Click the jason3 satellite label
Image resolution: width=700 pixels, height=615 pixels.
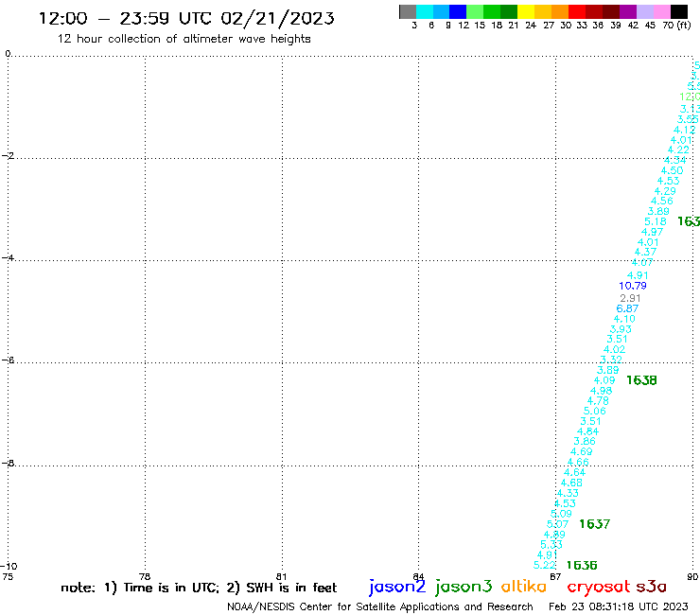pyautogui.click(x=464, y=587)
